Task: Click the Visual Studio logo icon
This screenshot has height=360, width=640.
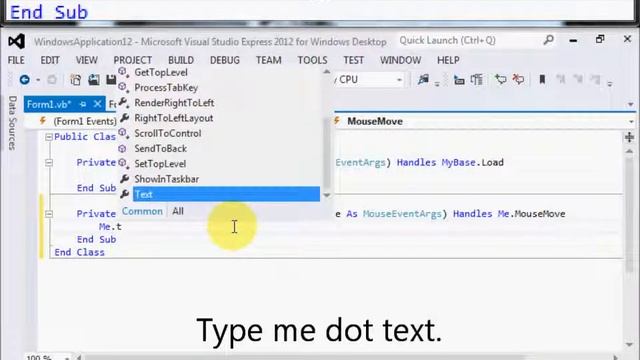Action: click(16, 41)
